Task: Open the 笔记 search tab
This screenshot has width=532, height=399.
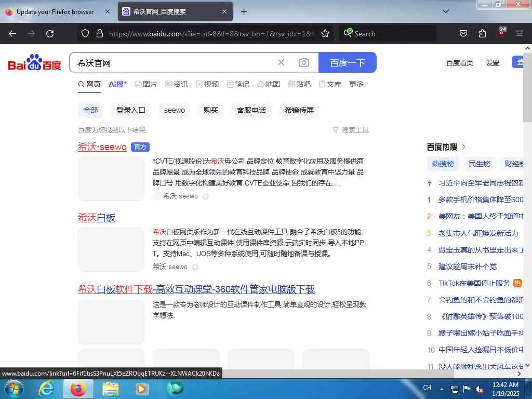Action: click(238, 84)
